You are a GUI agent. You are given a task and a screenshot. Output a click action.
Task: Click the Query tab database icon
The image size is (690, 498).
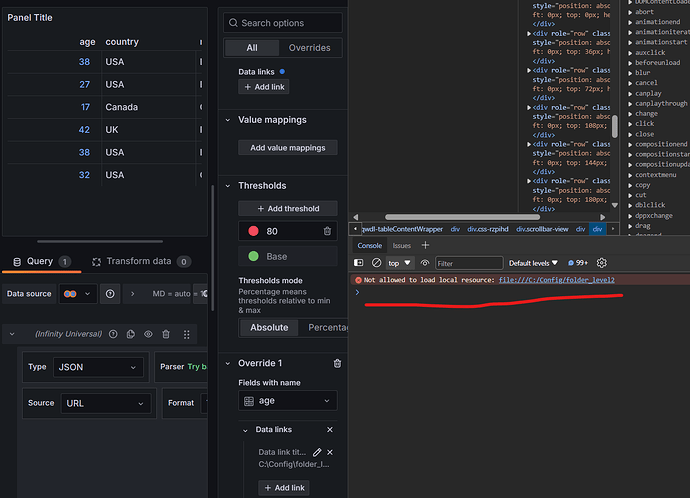pos(17,262)
